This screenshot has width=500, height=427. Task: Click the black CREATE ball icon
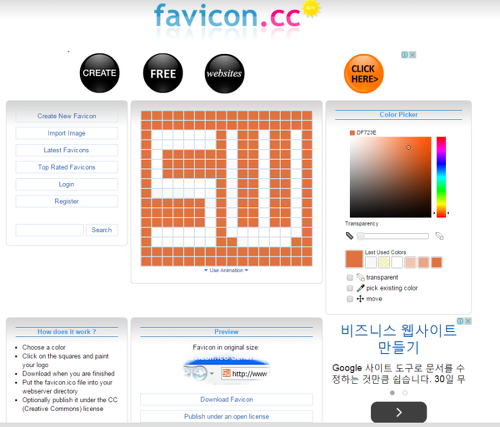(x=99, y=73)
